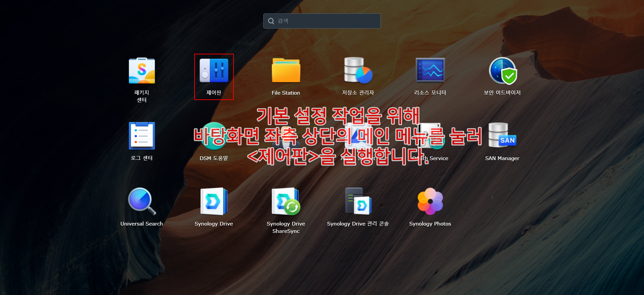Open File Station
This screenshot has width=644, height=295.
click(286, 70)
